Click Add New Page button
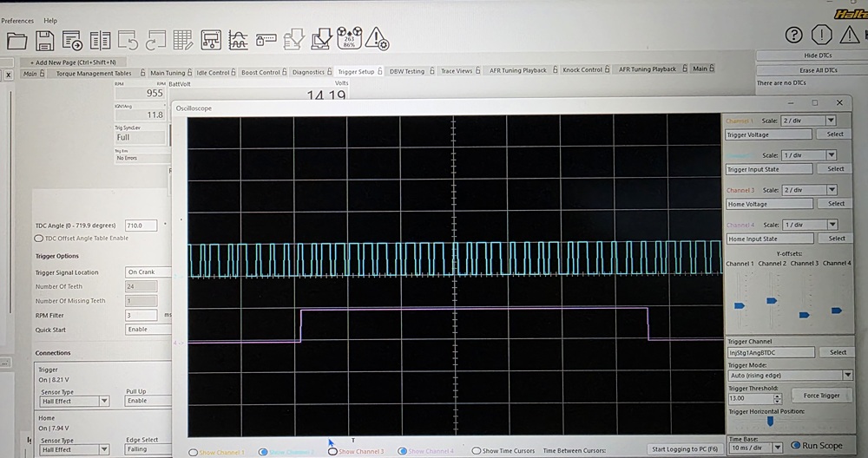This screenshot has height=458, width=868. [73, 62]
